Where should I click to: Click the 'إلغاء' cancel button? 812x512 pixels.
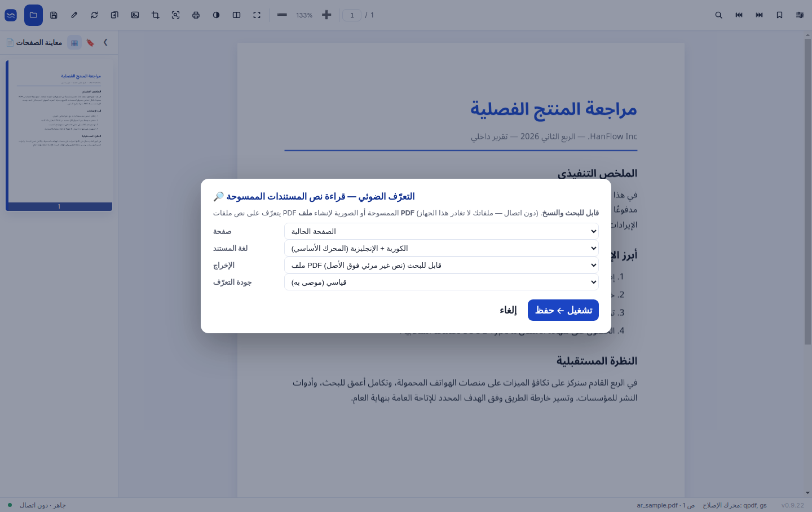tap(508, 310)
